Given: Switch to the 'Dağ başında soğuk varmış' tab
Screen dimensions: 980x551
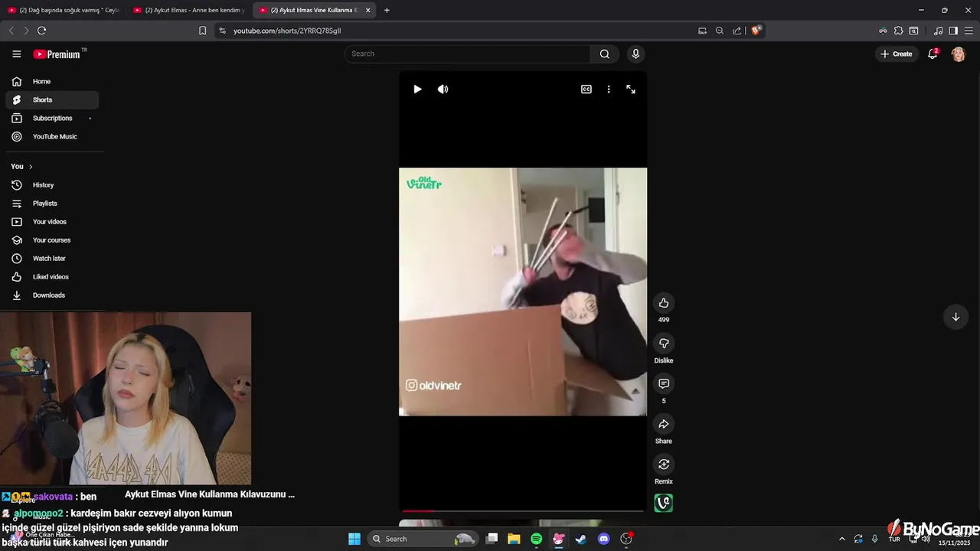Looking at the screenshot, I should pyautogui.click(x=64, y=10).
